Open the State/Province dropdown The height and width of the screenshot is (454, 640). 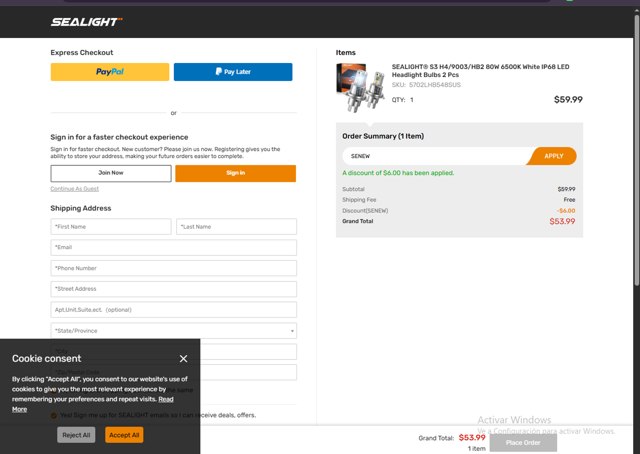(x=173, y=331)
